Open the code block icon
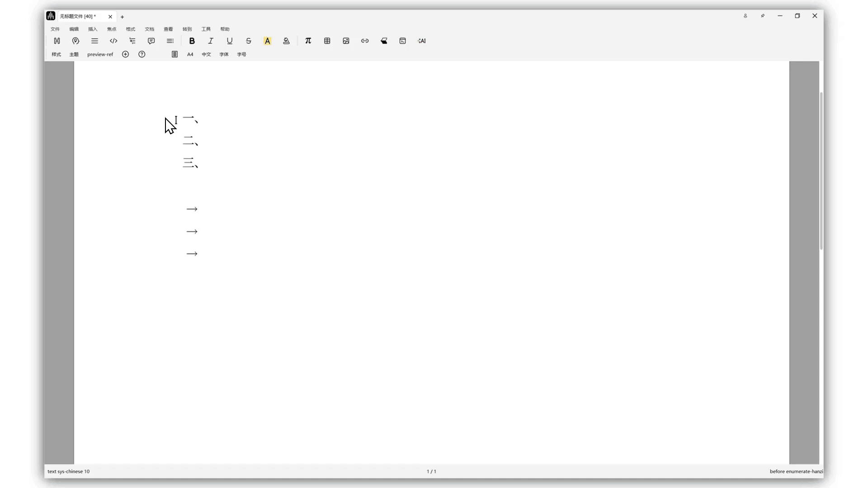The image size is (868, 488). click(113, 41)
